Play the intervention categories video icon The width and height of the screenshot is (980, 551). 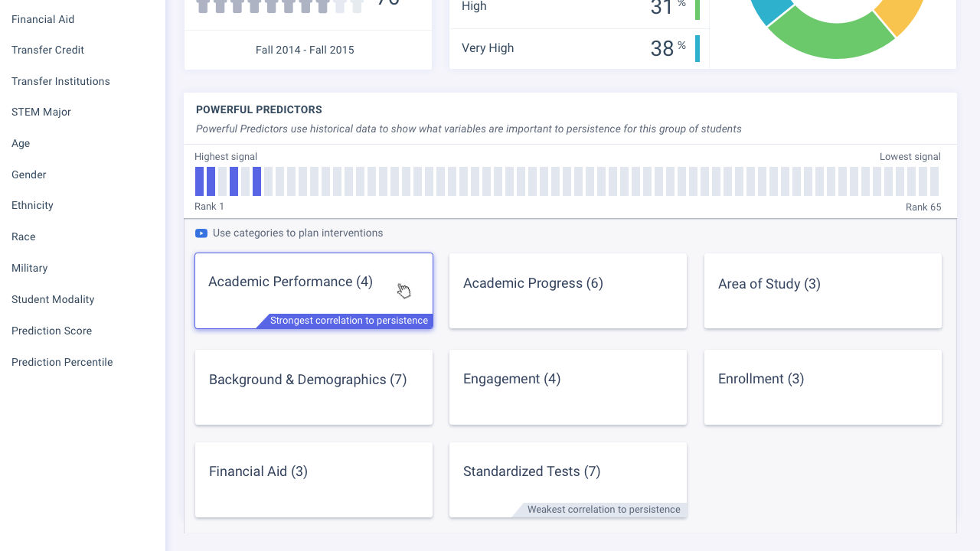click(x=201, y=233)
